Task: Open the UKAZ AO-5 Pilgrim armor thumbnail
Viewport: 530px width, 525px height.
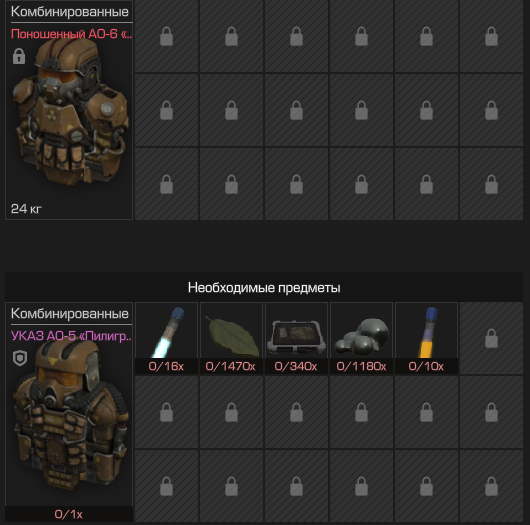Action: 70,417
